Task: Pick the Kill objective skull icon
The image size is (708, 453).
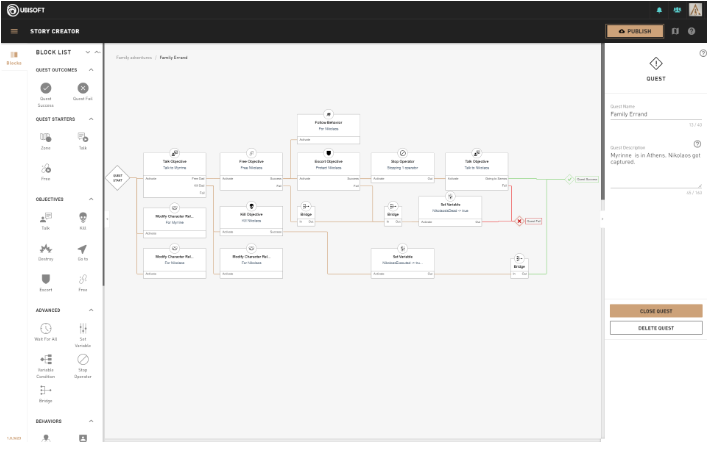Action: tap(83, 218)
